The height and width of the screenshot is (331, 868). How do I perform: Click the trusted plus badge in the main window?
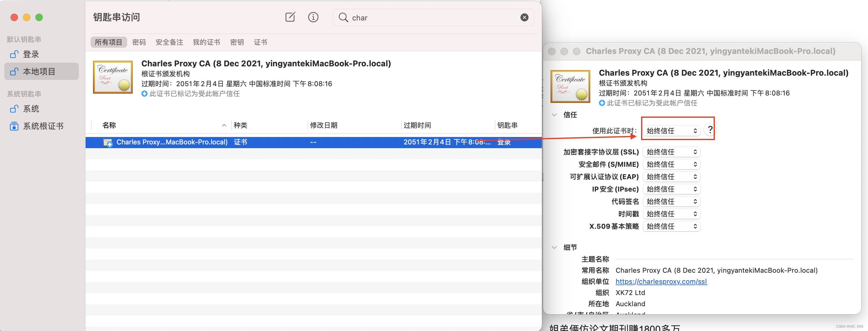click(x=144, y=94)
